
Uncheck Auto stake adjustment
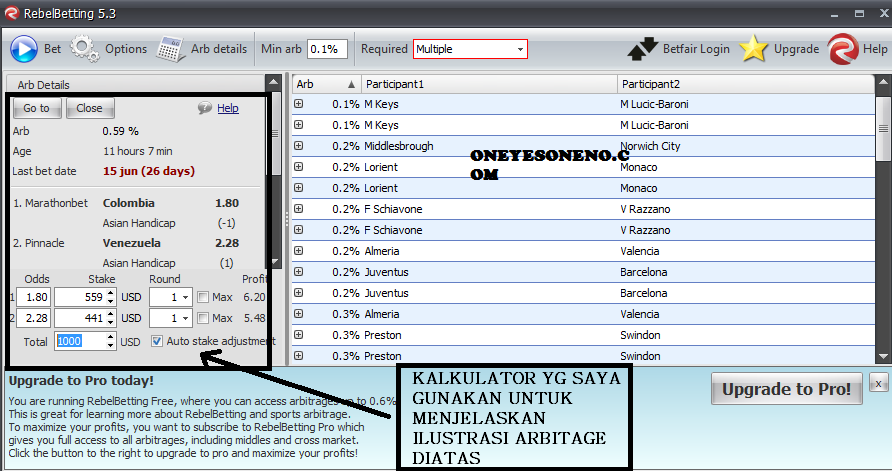coord(157,341)
